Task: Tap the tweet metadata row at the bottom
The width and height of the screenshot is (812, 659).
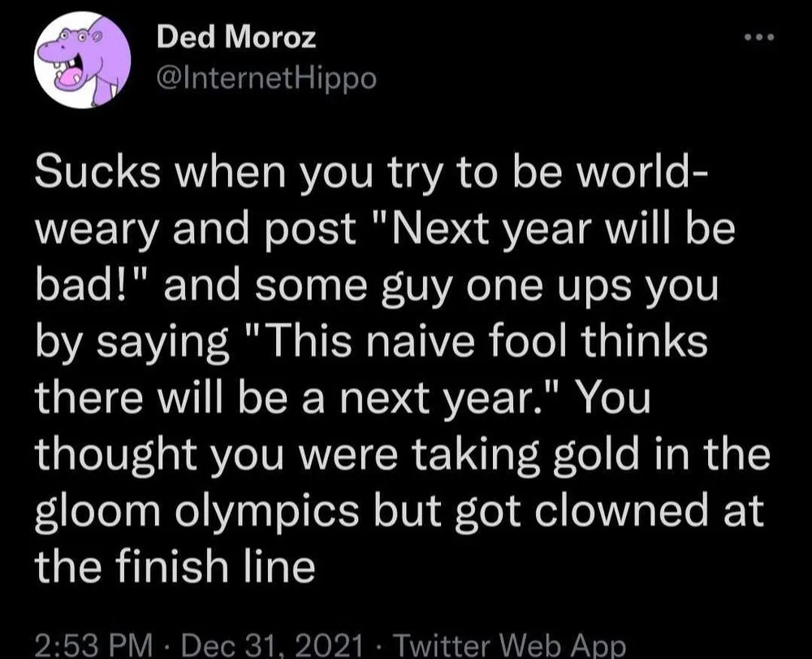Action: (325, 646)
